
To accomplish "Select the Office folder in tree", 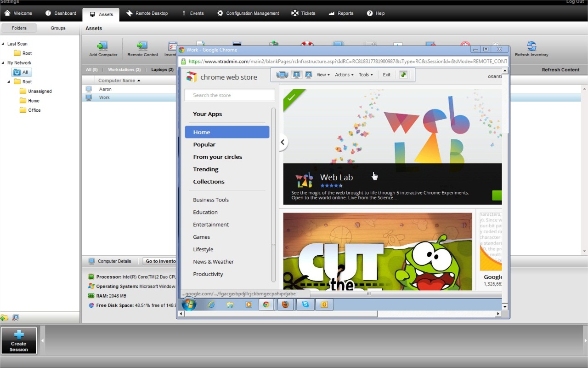I will (x=30, y=110).
